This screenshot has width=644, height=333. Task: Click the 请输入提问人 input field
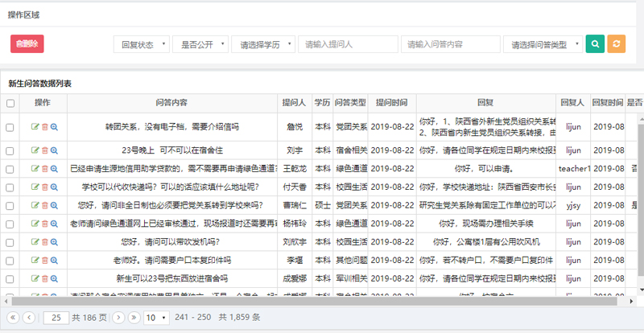coord(347,44)
